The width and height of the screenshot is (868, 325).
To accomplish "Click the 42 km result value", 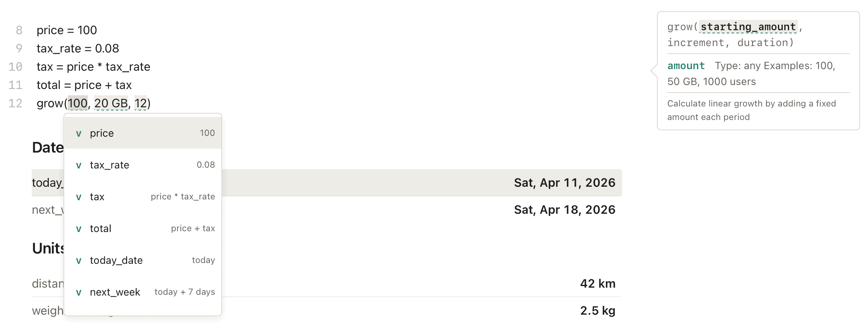I will [597, 284].
